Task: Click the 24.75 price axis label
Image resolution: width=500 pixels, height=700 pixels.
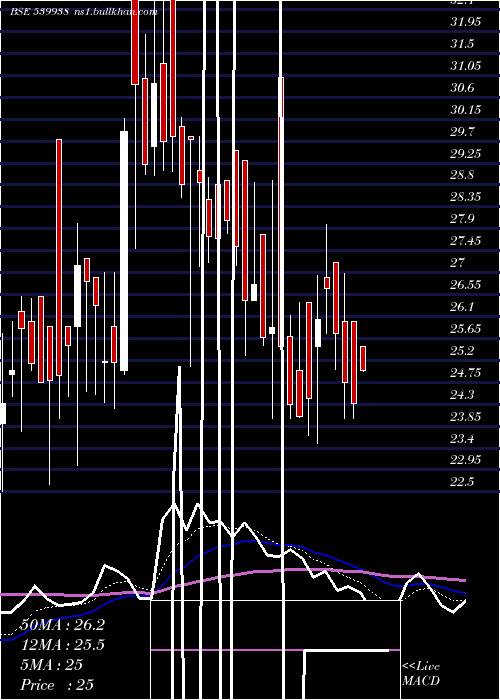Action: click(x=466, y=372)
